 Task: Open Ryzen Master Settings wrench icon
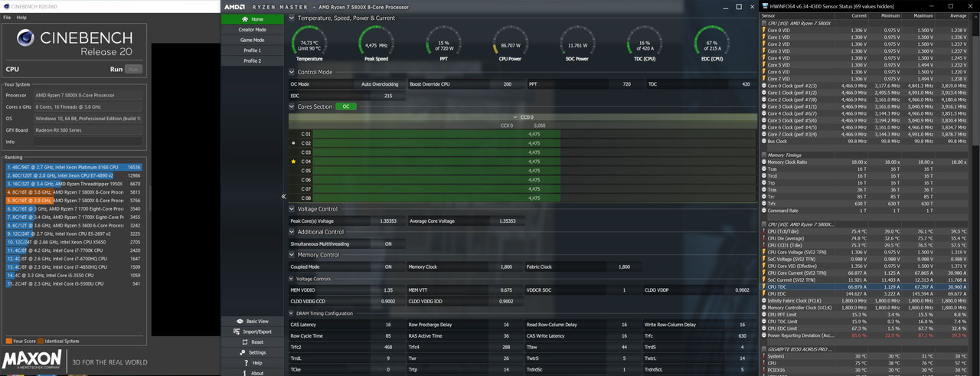243,352
